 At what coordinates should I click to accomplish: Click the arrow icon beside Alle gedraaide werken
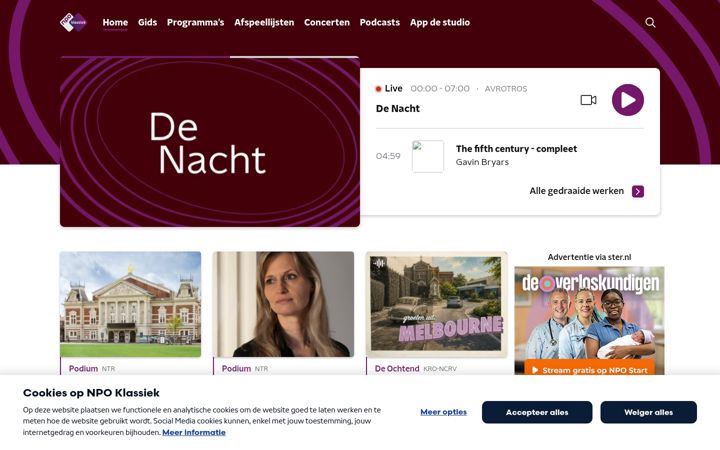point(638,191)
